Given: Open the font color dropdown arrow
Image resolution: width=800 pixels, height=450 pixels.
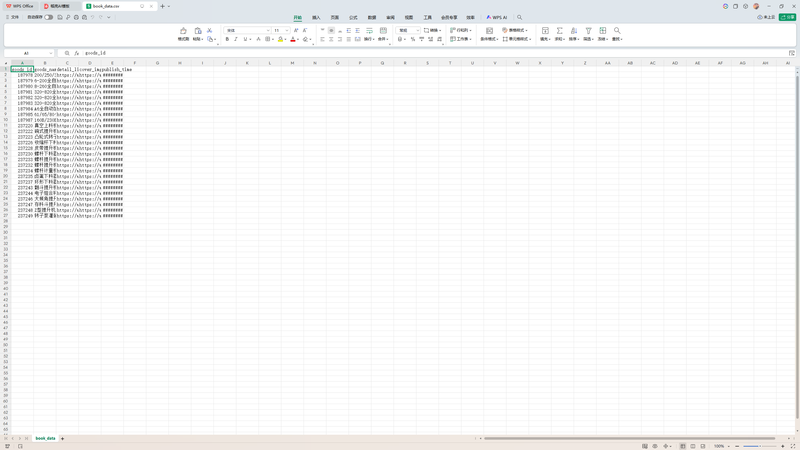Looking at the screenshot, I should [x=298, y=40].
